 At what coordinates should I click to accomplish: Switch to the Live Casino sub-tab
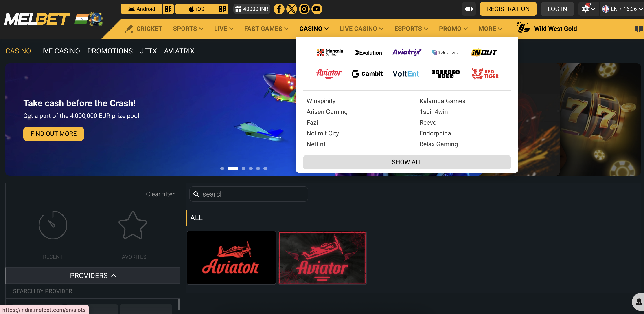(x=59, y=51)
